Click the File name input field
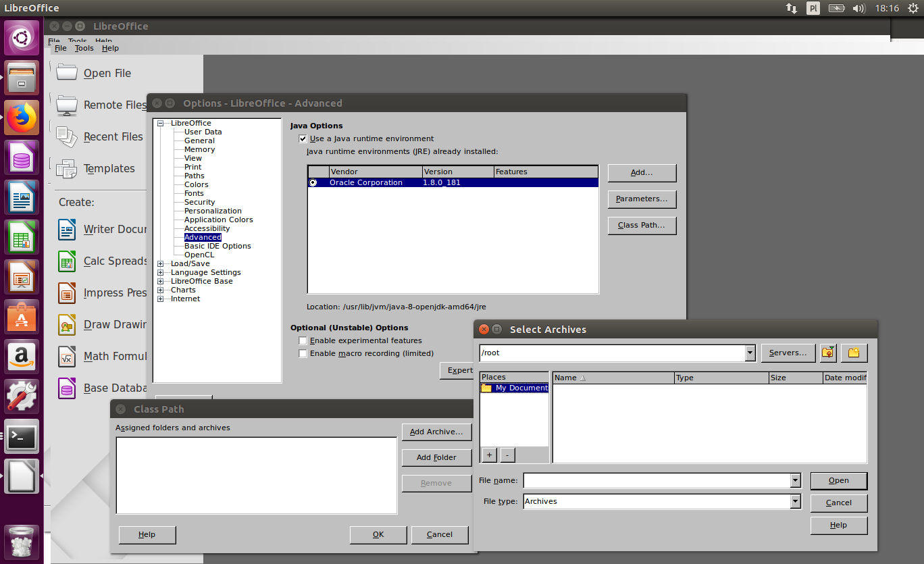 click(x=657, y=480)
